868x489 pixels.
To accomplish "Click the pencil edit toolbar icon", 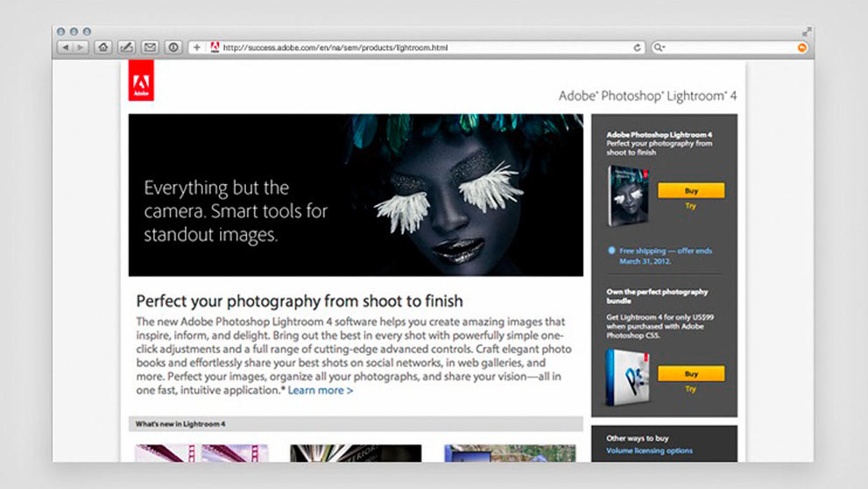I will 126,47.
